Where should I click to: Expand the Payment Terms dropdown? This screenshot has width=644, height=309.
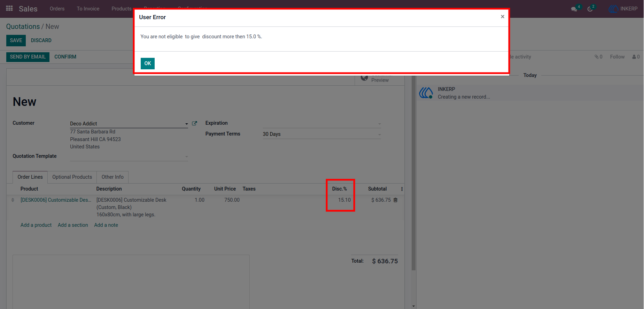pos(379,134)
